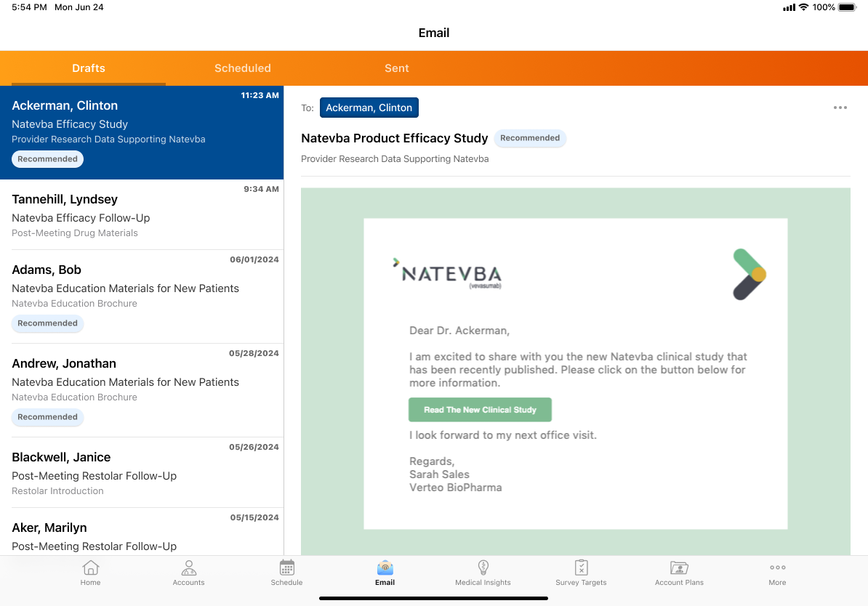Image resolution: width=868 pixels, height=606 pixels.
Task: Select the Drafts tab
Action: point(89,68)
